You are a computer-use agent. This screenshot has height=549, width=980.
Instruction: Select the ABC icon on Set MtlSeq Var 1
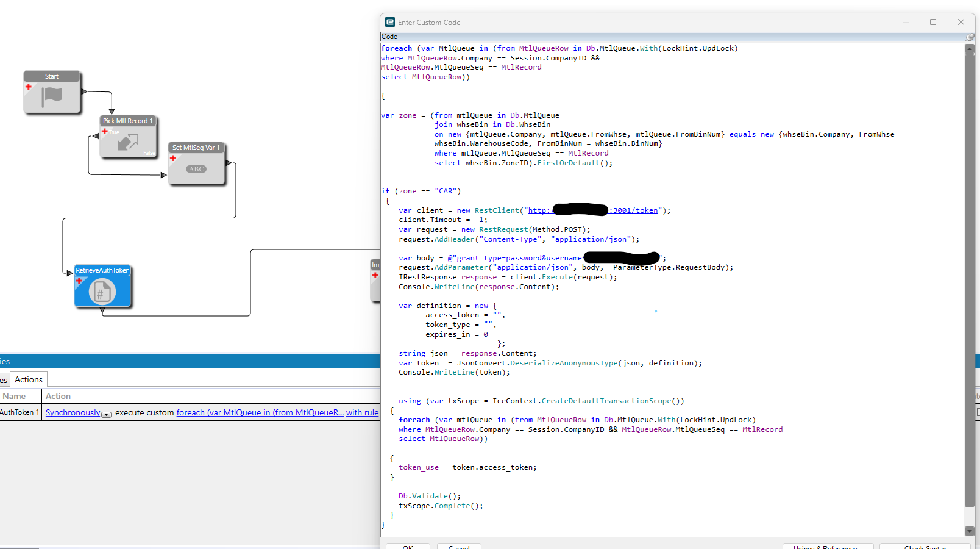coord(196,169)
